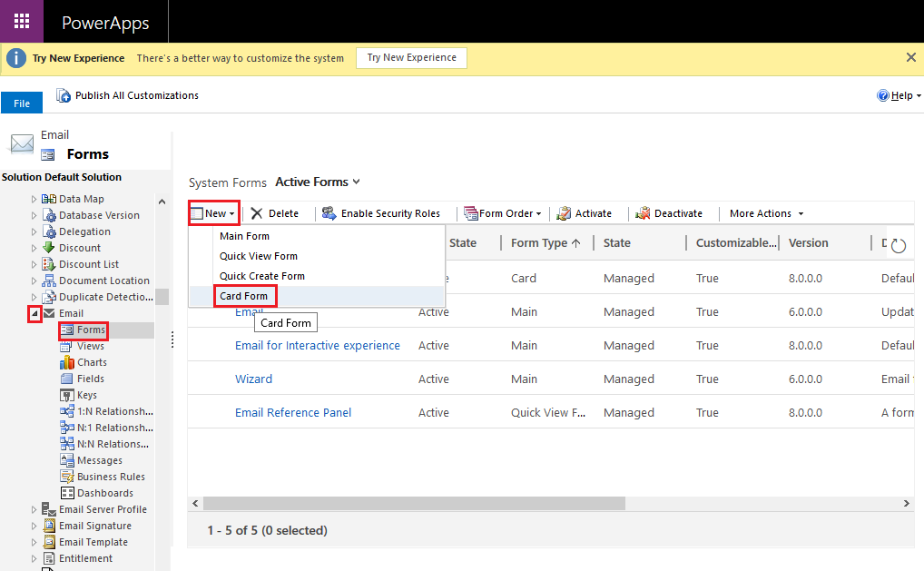Expand the Email Server Profile node
The image size is (924, 571).
tap(34, 509)
